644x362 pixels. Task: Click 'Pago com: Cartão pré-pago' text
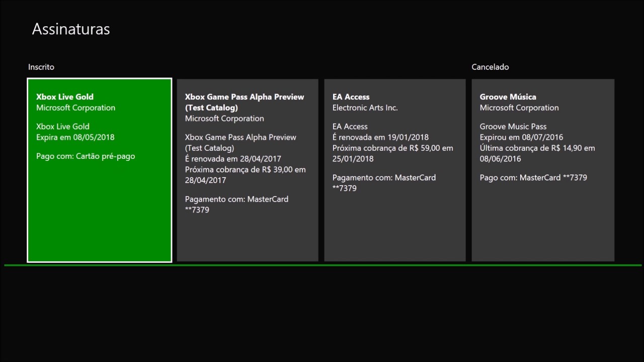click(x=86, y=156)
